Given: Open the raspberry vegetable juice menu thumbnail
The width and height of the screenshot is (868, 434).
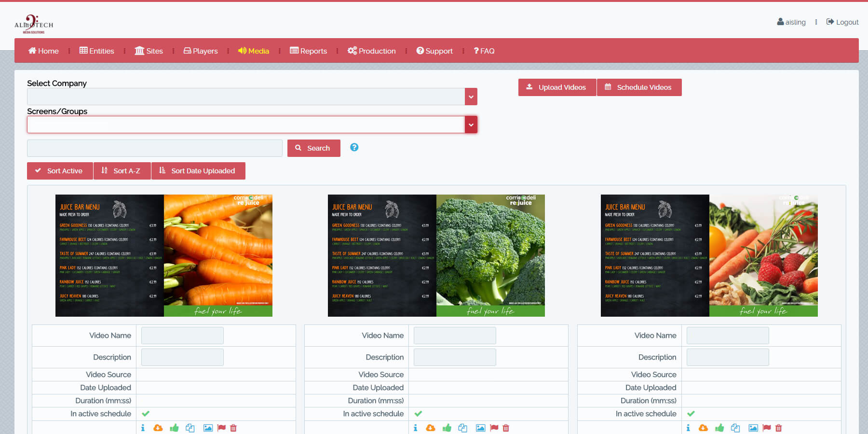Looking at the screenshot, I should pyautogui.click(x=709, y=255).
